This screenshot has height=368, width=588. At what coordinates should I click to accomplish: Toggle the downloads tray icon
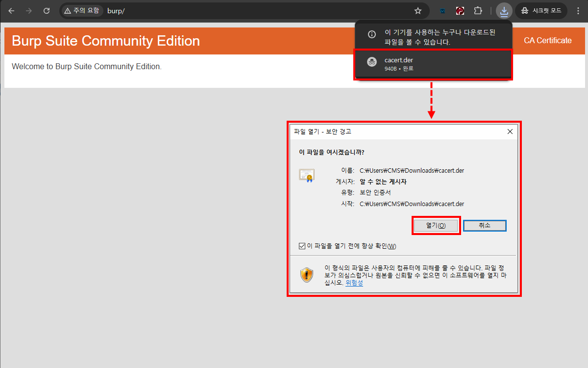point(504,11)
